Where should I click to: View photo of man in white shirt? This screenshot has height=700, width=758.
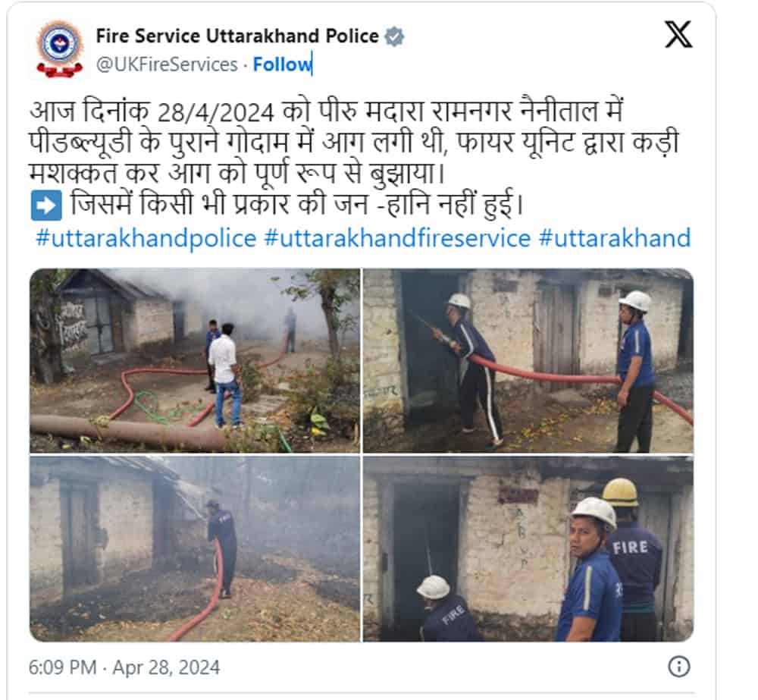(195, 360)
